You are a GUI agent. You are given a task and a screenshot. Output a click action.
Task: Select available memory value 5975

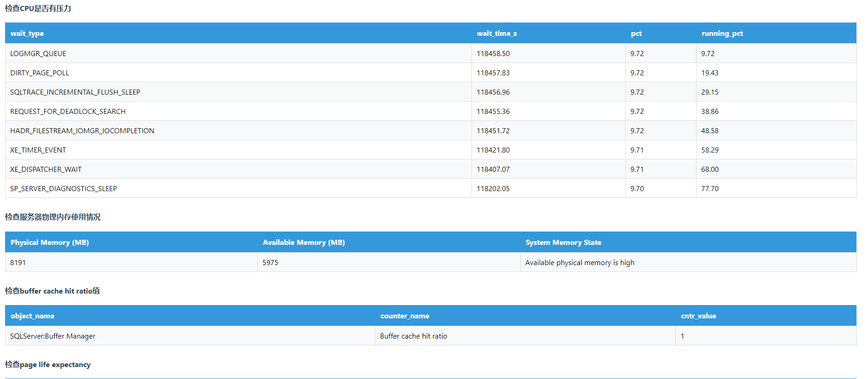(x=389, y=262)
